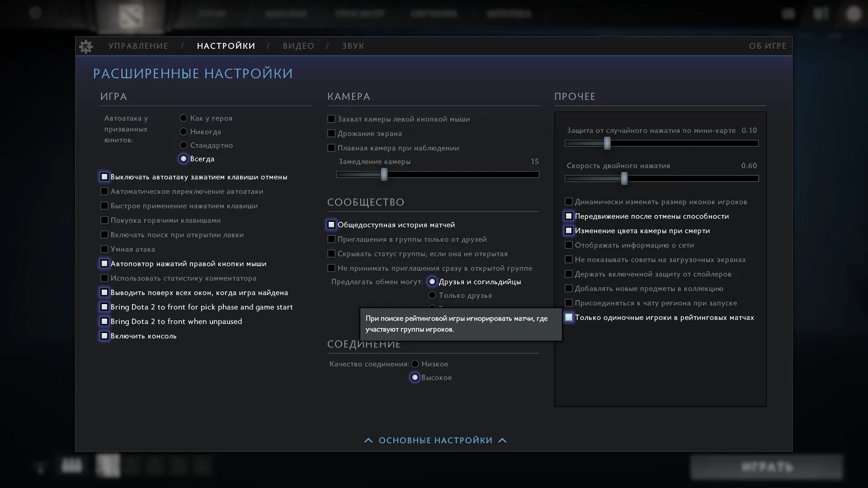Adjust Замедление камеры slider handle
Screen dimensions: 868x488
384,174
